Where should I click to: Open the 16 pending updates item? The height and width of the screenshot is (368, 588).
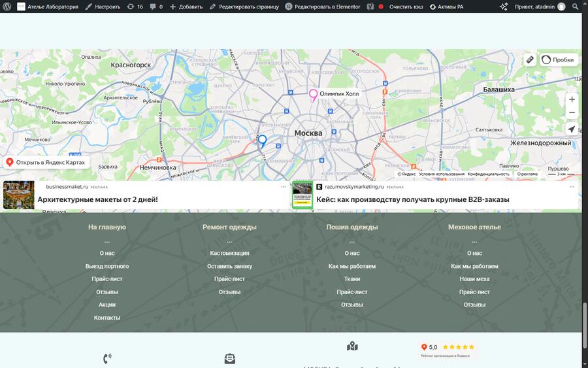tap(135, 7)
